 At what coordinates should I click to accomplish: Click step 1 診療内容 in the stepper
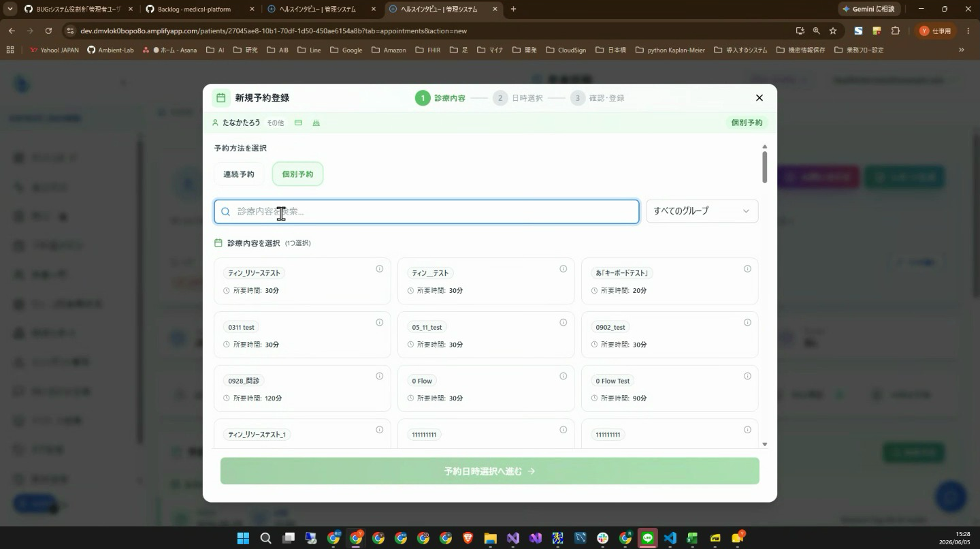pyautogui.click(x=440, y=98)
